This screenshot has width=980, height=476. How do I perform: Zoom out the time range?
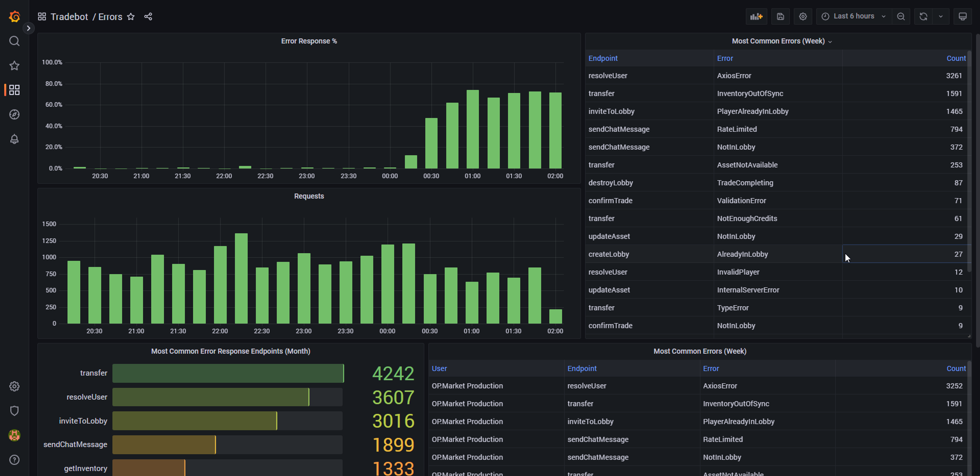point(900,16)
